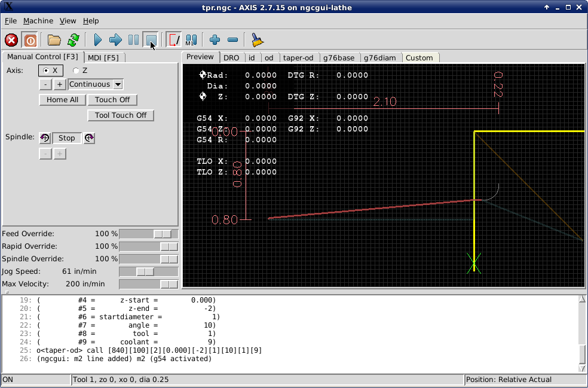Image resolution: width=588 pixels, height=388 pixels.
Task: Select the Z axis radio button
Action: (76, 70)
